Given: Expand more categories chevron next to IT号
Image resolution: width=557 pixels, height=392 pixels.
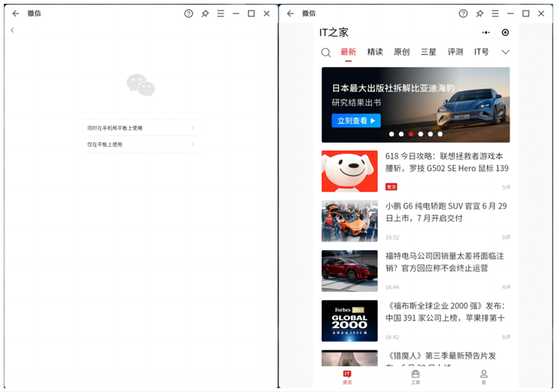Looking at the screenshot, I should pos(505,52).
